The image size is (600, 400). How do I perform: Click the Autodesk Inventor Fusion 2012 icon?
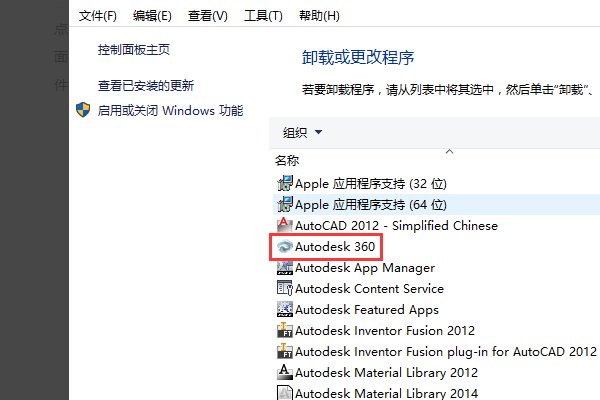(285, 330)
